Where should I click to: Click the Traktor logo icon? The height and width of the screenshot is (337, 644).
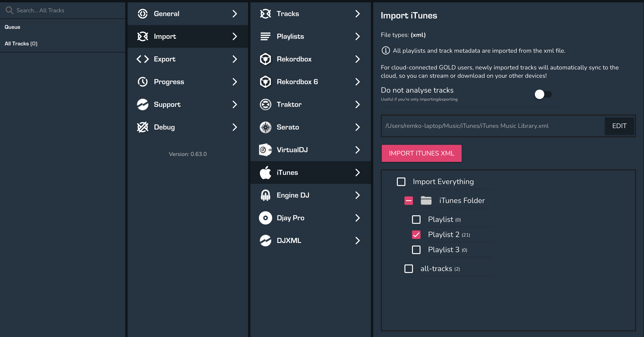266,104
